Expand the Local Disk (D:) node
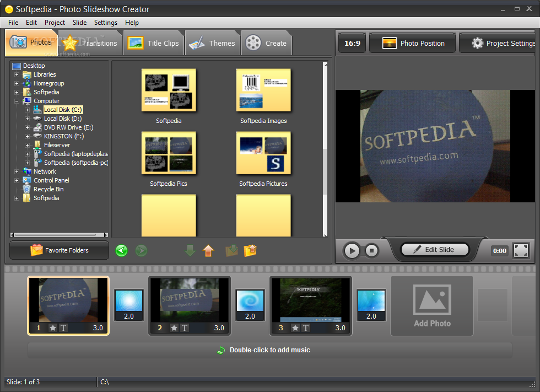Image resolution: width=540 pixels, height=392 pixels. [x=27, y=119]
